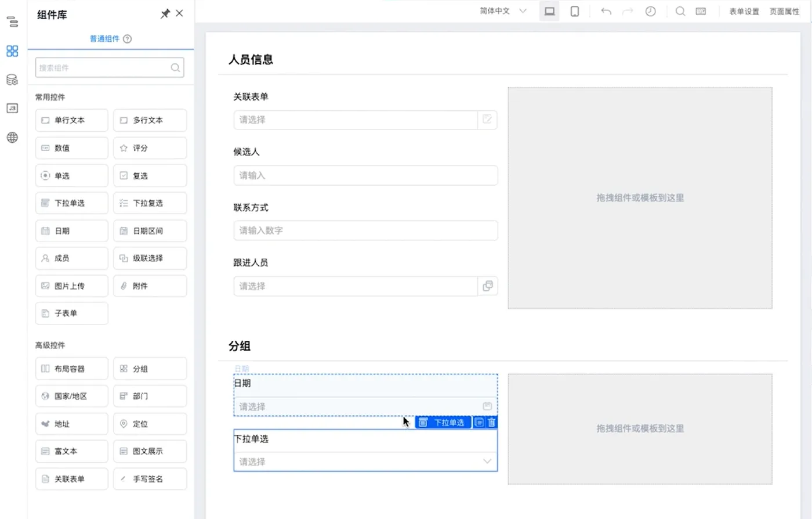Select the 地址 component
This screenshot has height=519, width=812.
(x=71, y=424)
